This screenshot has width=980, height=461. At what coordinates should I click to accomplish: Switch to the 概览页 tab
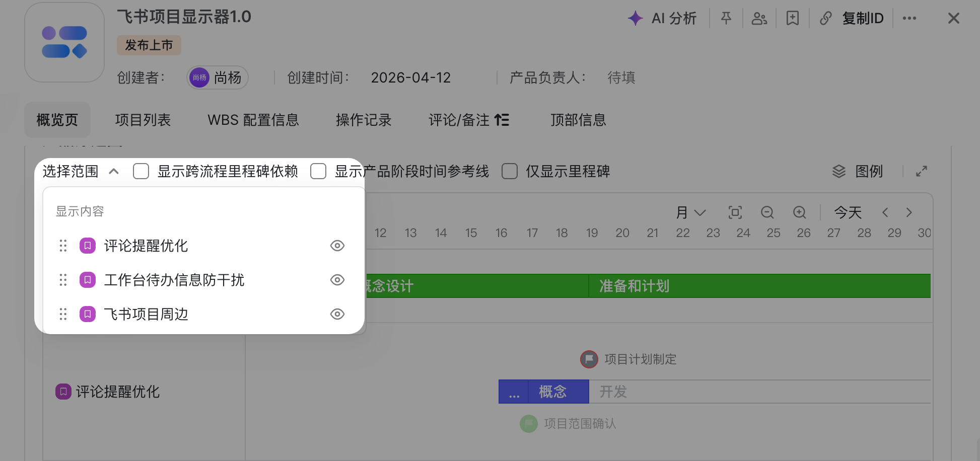click(x=57, y=120)
